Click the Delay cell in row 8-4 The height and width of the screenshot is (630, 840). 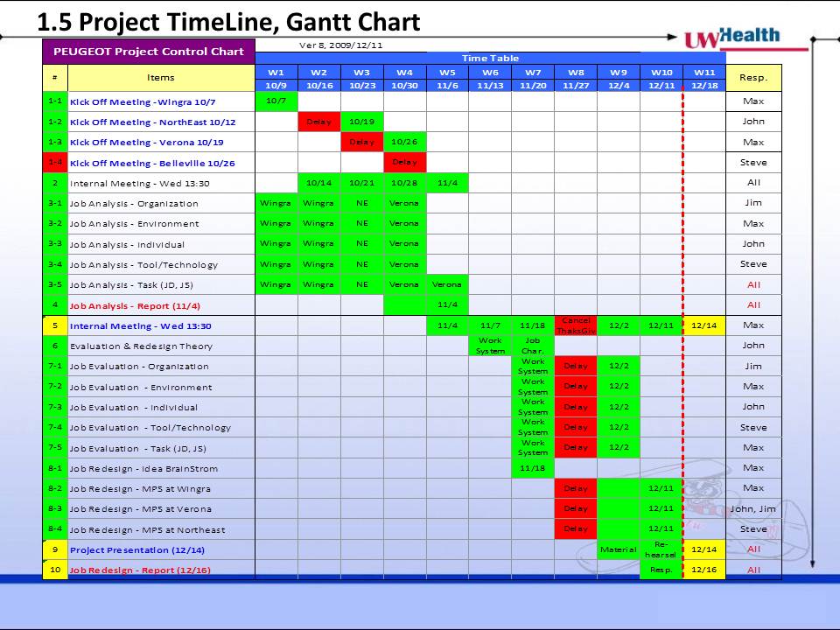point(576,529)
